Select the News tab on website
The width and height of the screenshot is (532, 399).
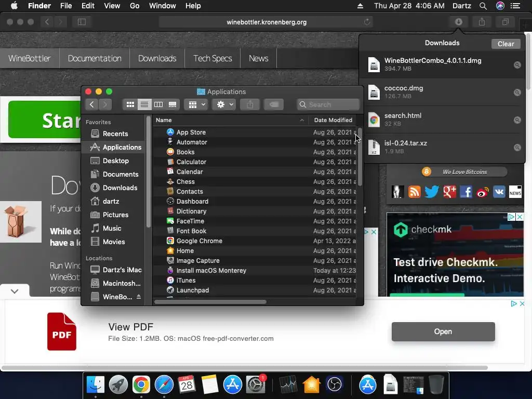pyautogui.click(x=259, y=58)
